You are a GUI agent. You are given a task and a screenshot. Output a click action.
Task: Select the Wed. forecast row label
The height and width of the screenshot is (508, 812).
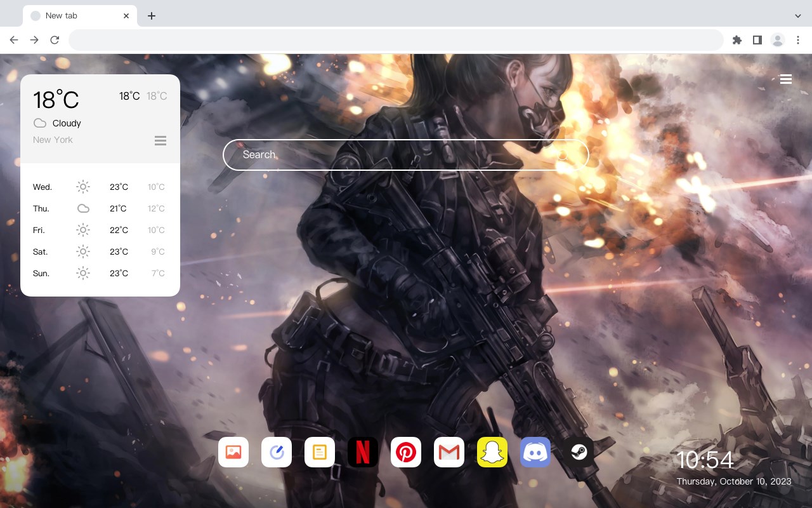[43, 187]
